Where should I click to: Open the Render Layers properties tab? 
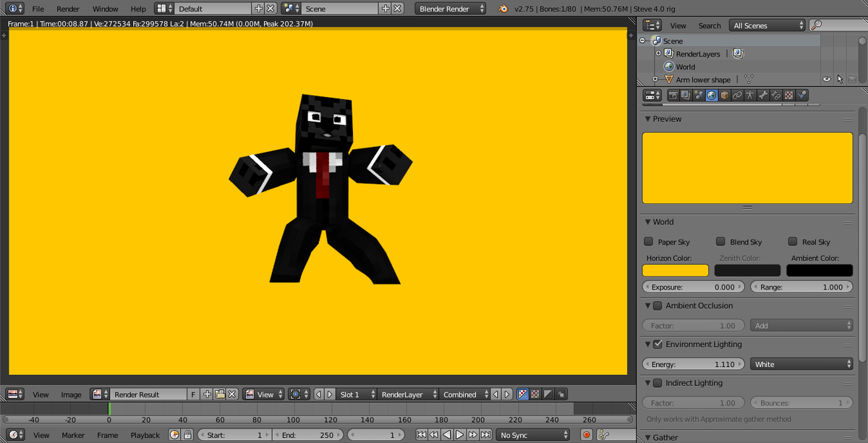point(686,95)
